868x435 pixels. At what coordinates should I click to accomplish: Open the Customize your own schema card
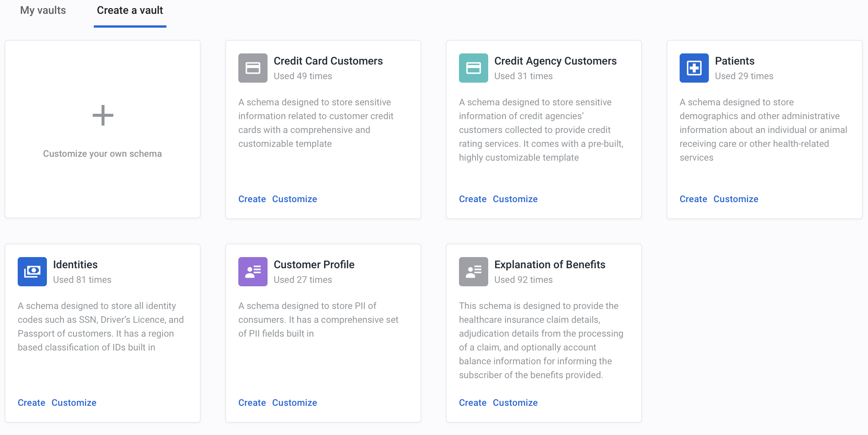click(x=103, y=129)
